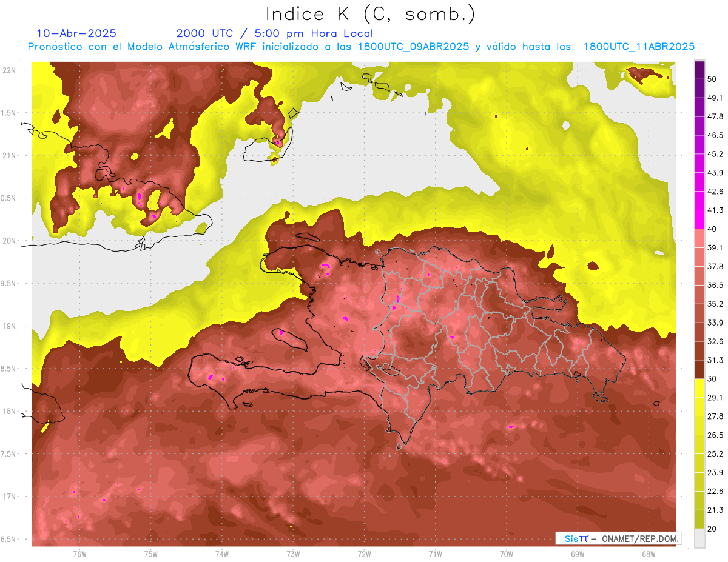Click the '23.9' colorbar value
728x562 pixels.
tap(715, 473)
